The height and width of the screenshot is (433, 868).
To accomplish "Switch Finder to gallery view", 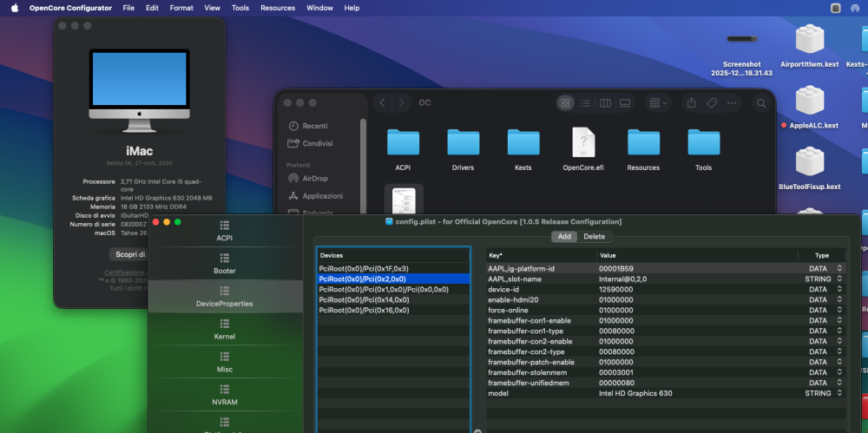I will click(625, 103).
